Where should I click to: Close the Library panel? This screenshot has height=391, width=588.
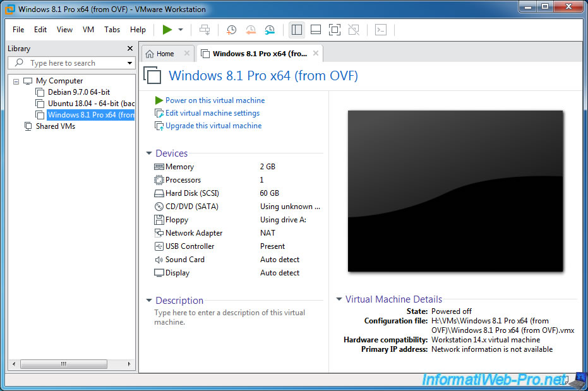[130, 49]
